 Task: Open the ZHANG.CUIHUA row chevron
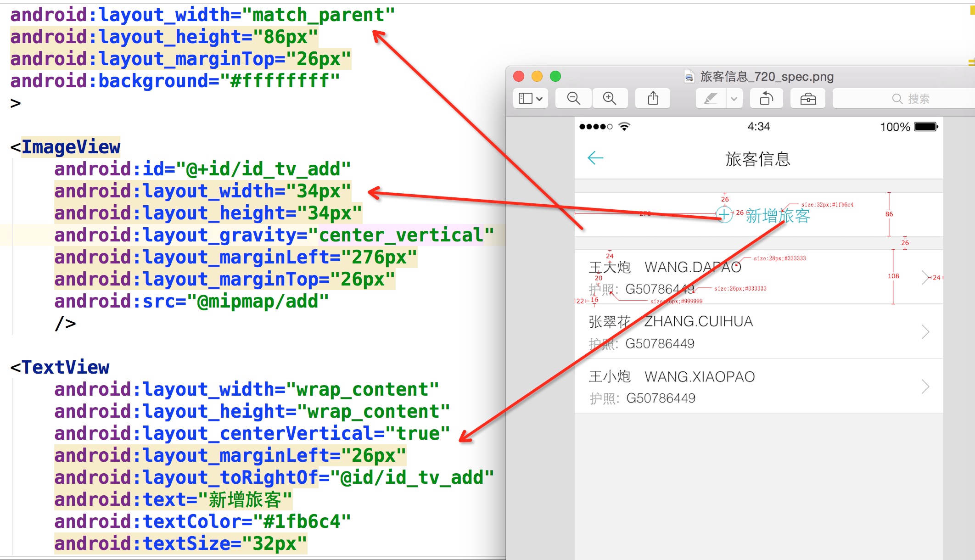click(925, 332)
